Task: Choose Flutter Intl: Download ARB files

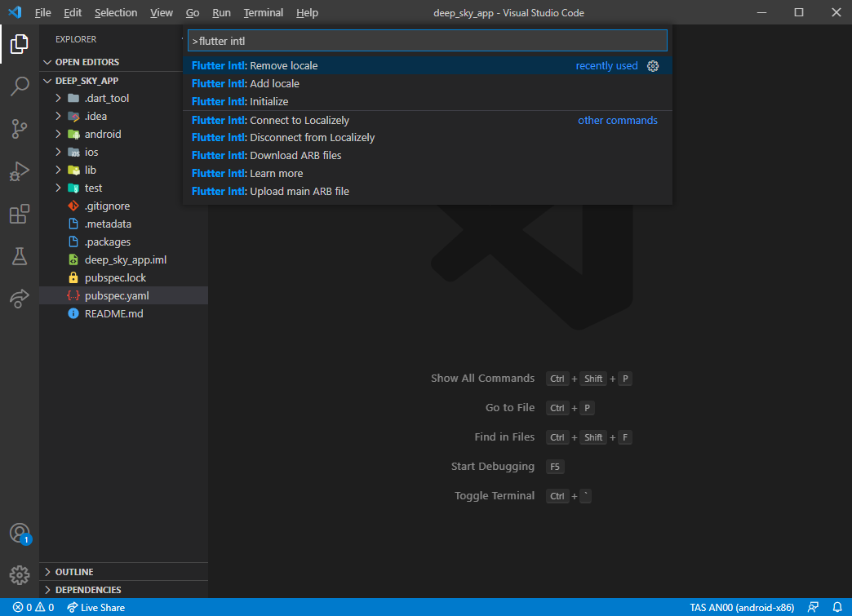Action: click(427, 155)
